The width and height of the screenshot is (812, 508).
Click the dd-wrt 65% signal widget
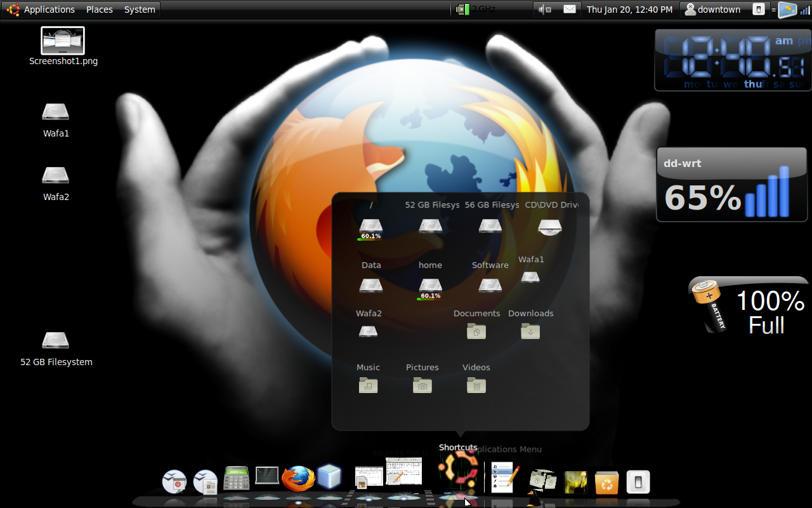731,184
